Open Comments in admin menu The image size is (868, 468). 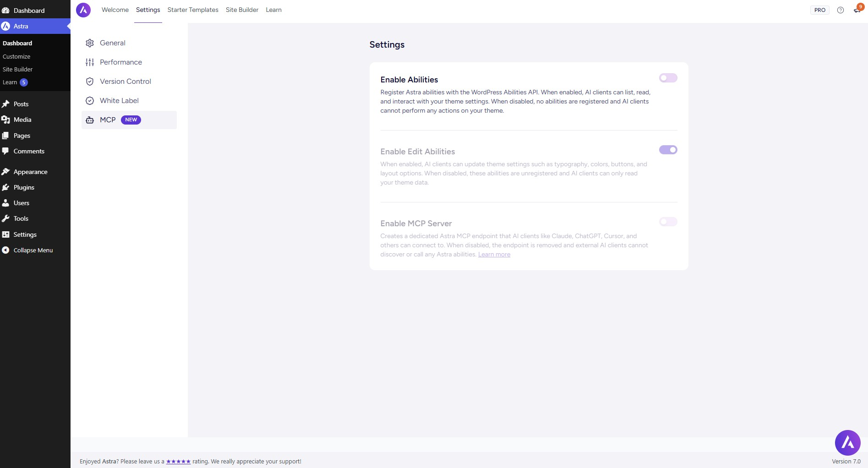29,151
